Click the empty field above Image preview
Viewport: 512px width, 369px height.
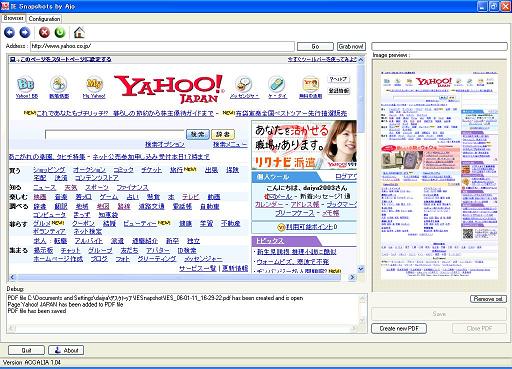click(439, 46)
